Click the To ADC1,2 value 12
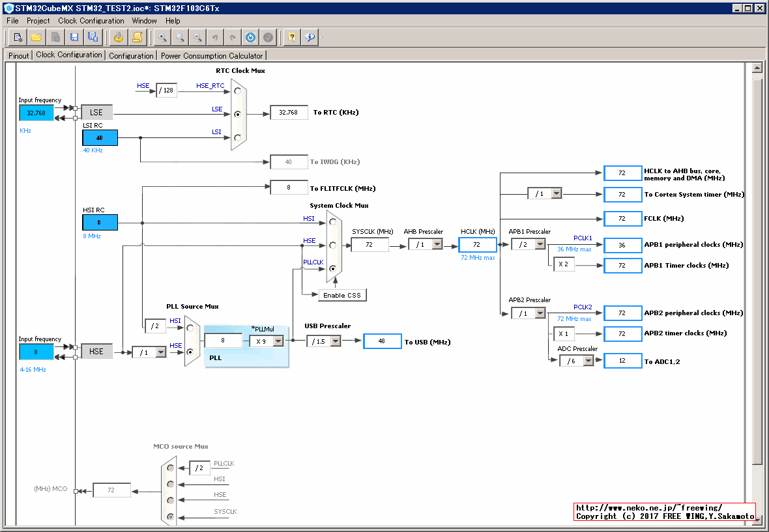Viewport: 769px width, 532px height. [x=622, y=361]
